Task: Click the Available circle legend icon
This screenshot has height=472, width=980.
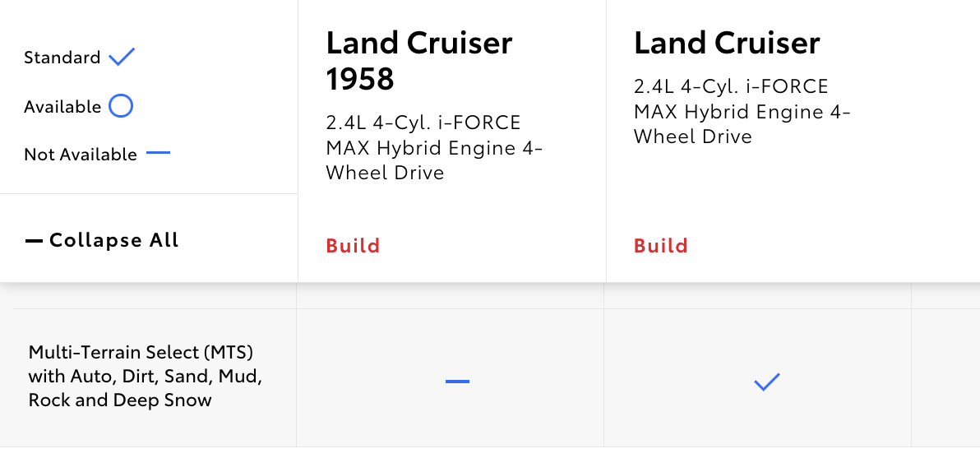Action: point(121,105)
